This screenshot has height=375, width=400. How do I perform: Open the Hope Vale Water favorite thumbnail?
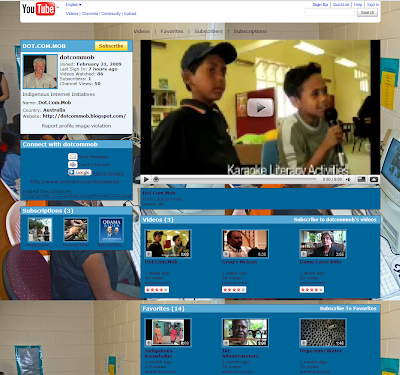tap(323, 332)
